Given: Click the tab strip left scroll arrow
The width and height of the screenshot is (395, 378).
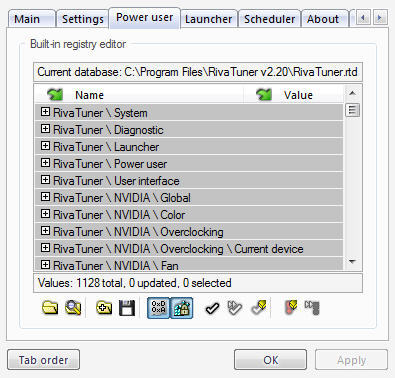Looking at the screenshot, I should pos(363,17).
